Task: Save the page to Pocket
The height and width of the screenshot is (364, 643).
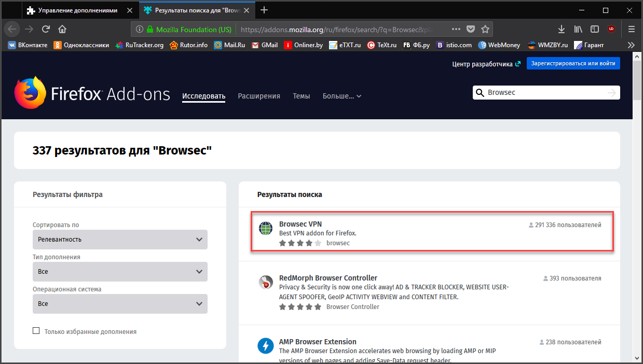Action: point(471,29)
